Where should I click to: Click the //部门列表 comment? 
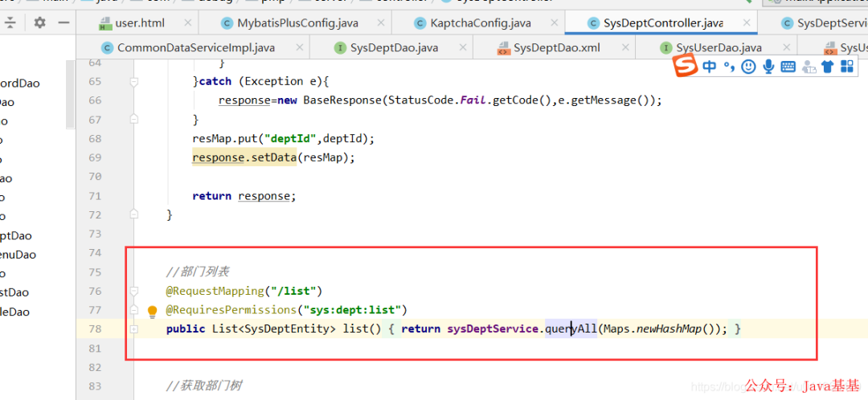point(198,272)
